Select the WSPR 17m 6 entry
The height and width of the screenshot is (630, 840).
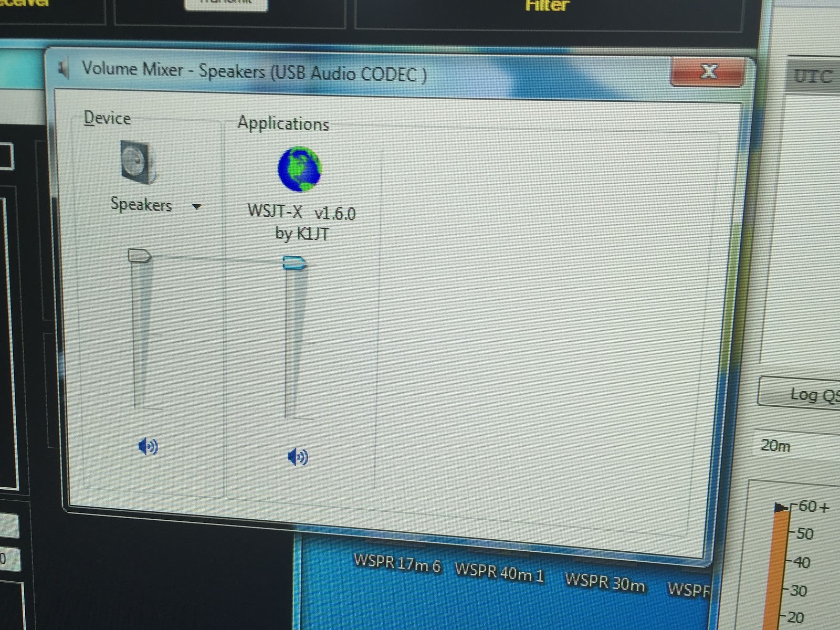[397, 563]
